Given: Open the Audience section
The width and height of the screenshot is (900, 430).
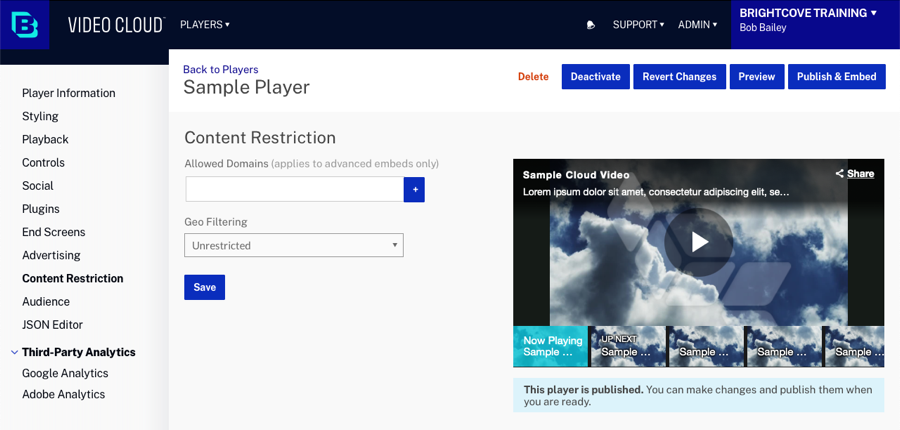Looking at the screenshot, I should (x=46, y=301).
